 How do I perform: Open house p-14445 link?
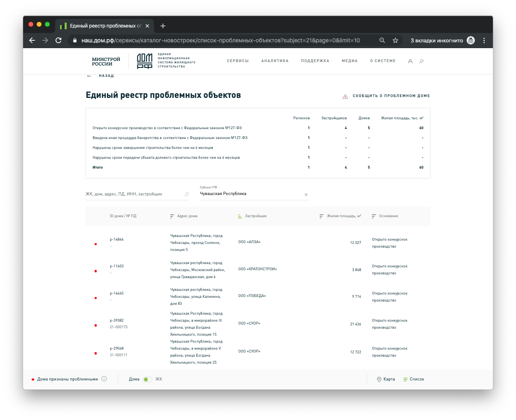117,293
